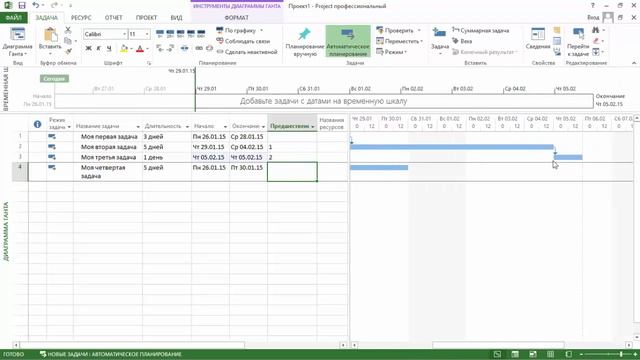Click the Gantt chart horizontal scrollbar

(x=498, y=345)
